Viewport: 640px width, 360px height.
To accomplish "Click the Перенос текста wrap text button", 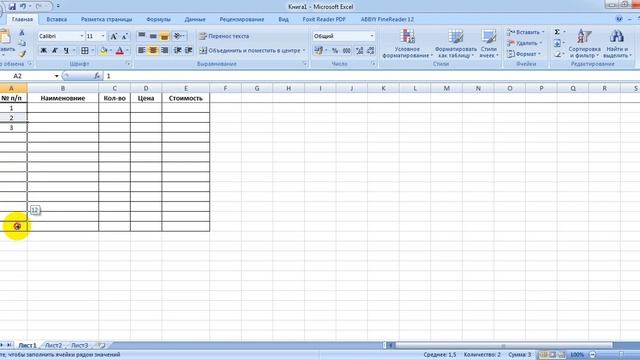I will coord(224,36).
